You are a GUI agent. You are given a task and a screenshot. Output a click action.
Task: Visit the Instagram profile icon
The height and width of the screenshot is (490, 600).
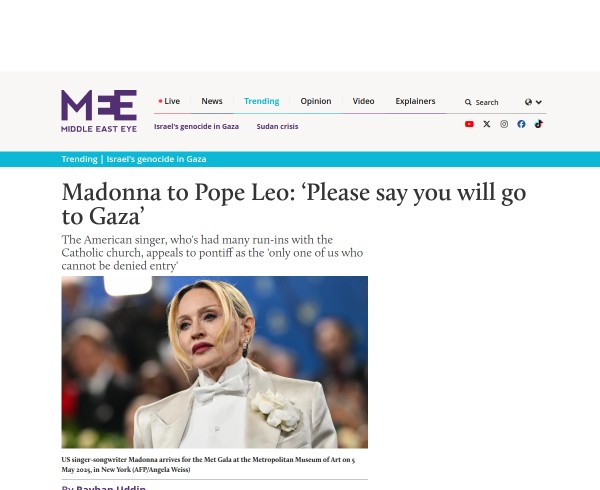tap(504, 124)
